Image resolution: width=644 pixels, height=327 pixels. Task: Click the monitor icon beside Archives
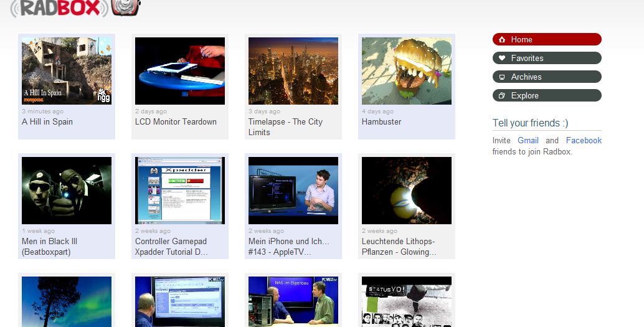click(x=502, y=77)
